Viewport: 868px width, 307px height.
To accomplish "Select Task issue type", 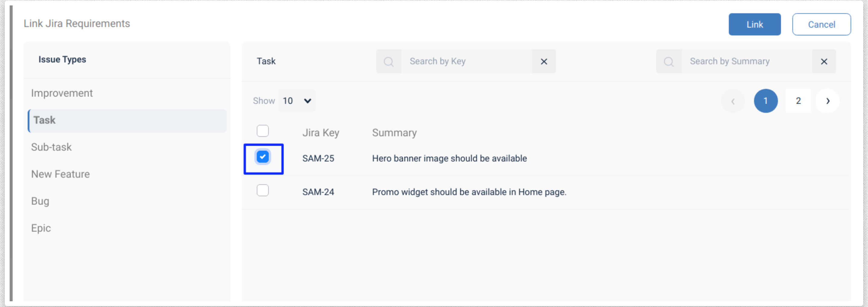I will (x=127, y=120).
